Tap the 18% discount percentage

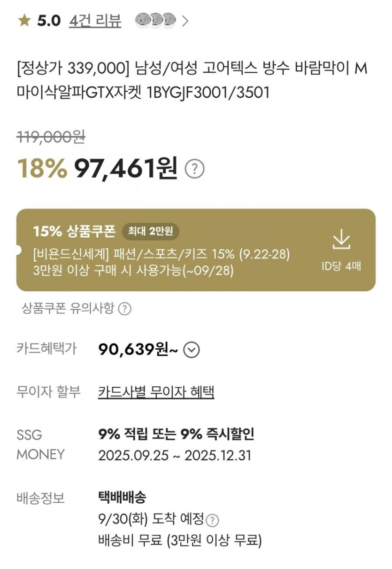pyautogui.click(x=42, y=168)
